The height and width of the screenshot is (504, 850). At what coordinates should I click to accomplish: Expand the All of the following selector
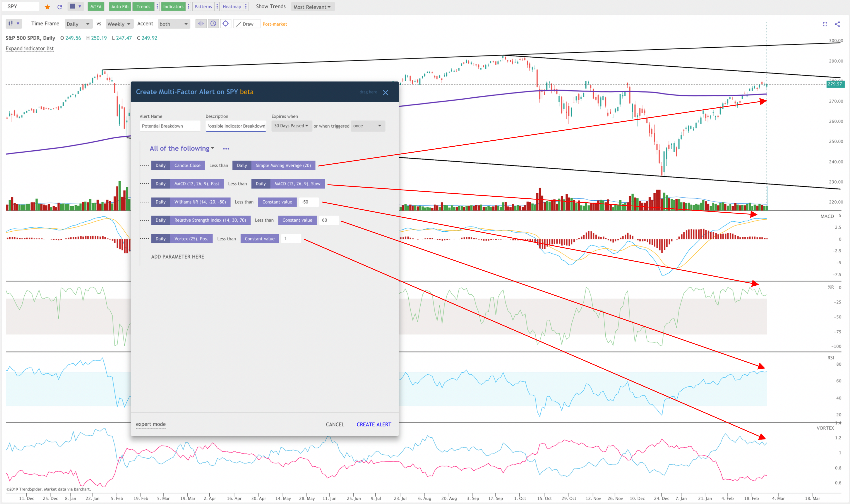[x=182, y=148]
